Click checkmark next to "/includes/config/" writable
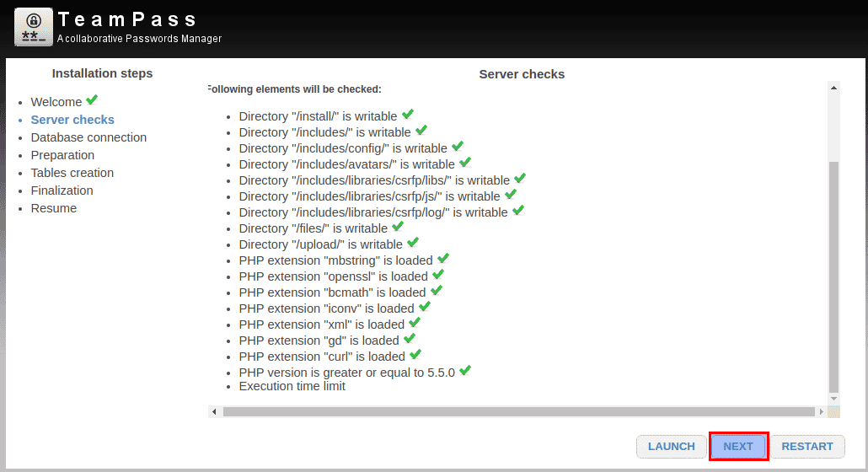Image resolution: width=868 pixels, height=472 pixels. pyautogui.click(x=458, y=147)
